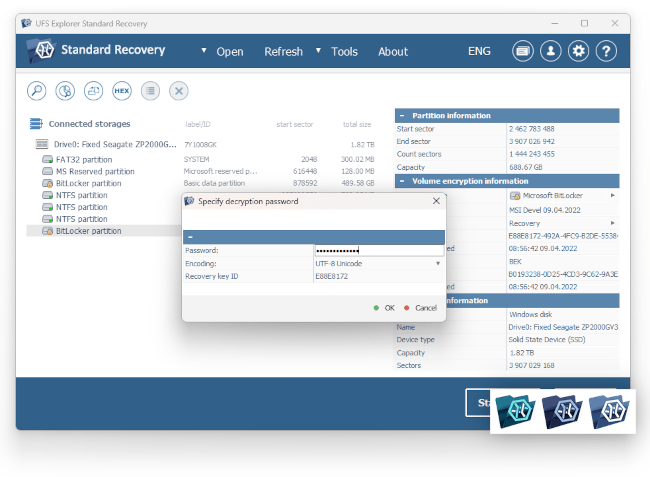Click the magnifier scan storage icon
This screenshot has width=650, height=477.
click(x=36, y=90)
